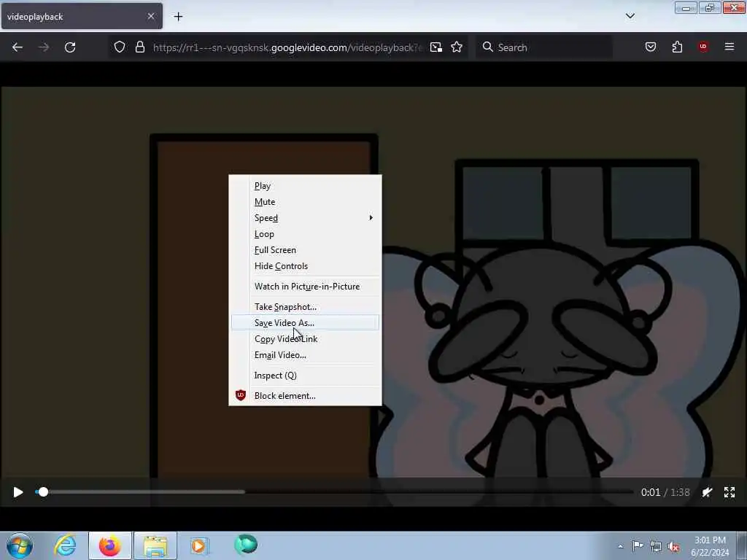747x560 pixels.
Task: Seek using the video progress bar
Action: tap(334, 492)
